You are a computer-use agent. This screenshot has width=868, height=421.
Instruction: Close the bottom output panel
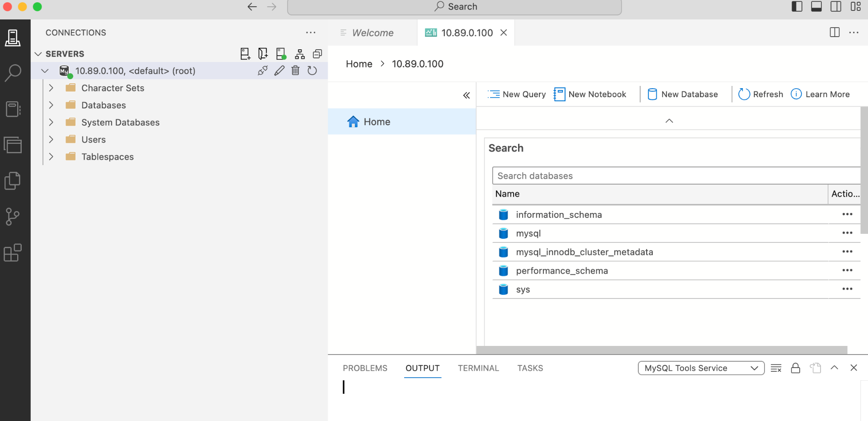coord(854,368)
